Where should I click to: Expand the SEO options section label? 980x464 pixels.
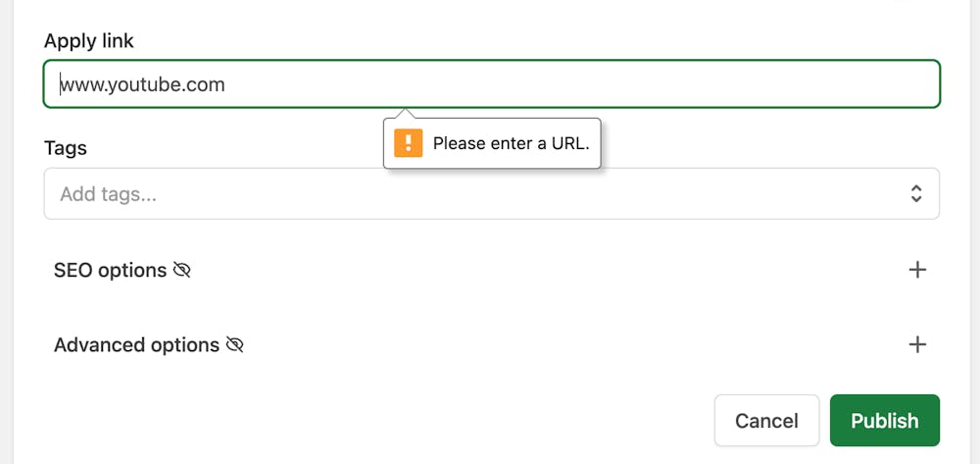click(110, 270)
